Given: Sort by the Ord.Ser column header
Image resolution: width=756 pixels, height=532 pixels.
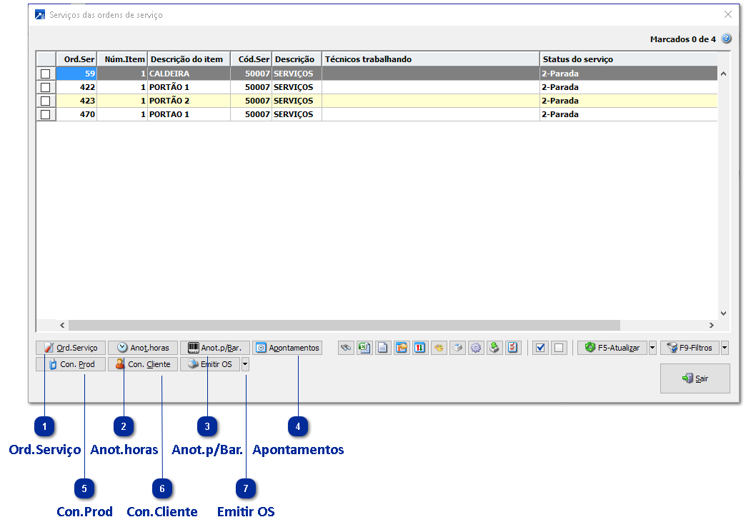Looking at the screenshot, I should click(x=79, y=59).
